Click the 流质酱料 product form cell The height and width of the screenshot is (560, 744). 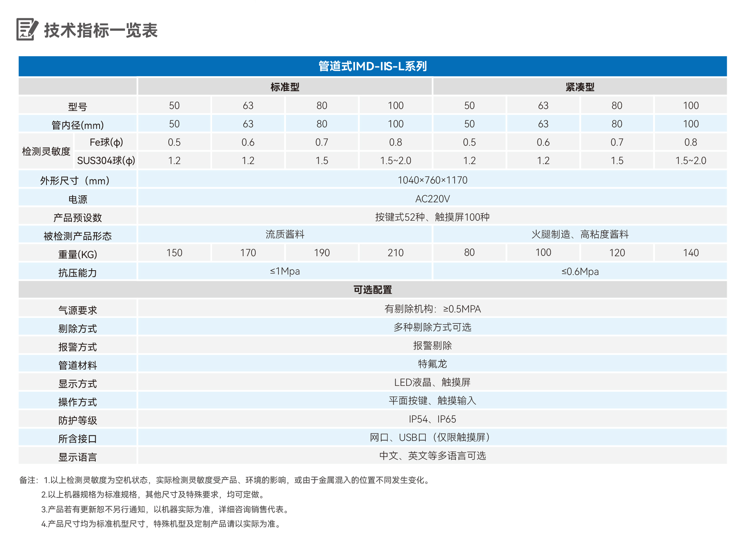pos(285,234)
